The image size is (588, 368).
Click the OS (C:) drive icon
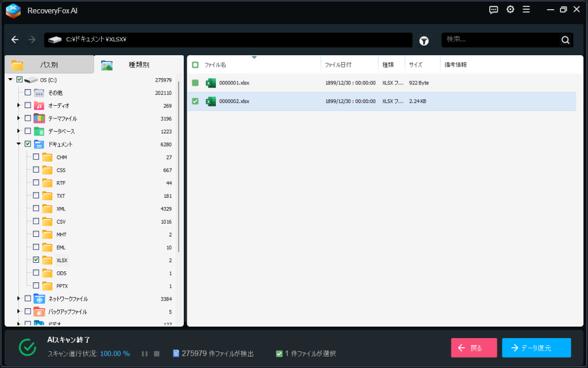pos(31,80)
